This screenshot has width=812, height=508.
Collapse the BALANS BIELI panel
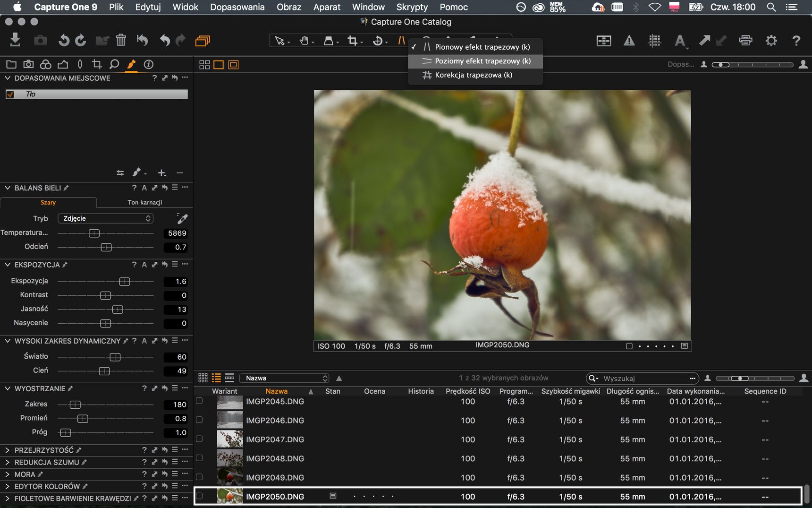click(8, 188)
